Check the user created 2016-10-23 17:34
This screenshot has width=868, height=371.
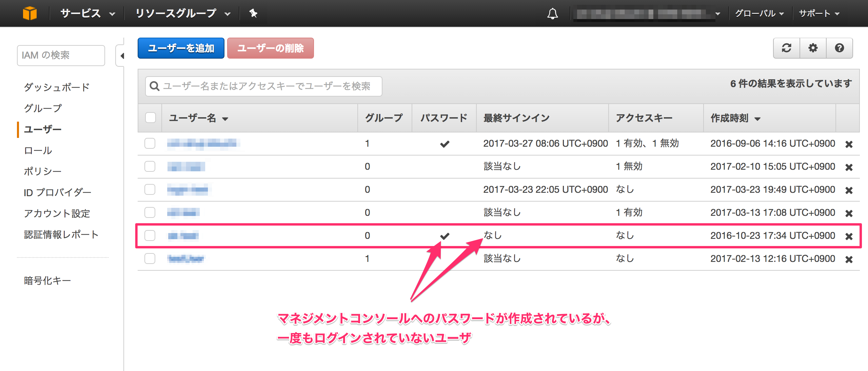click(150, 235)
